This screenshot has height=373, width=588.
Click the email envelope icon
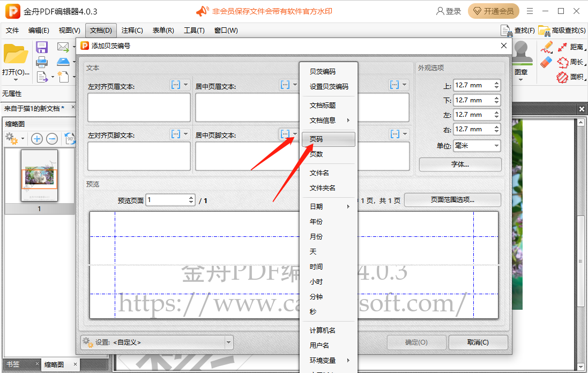pos(63,47)
